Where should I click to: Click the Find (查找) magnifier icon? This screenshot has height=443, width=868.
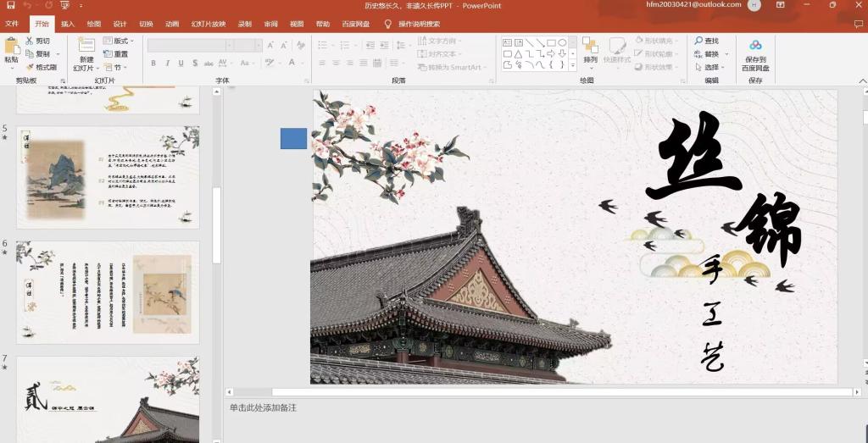tap(698, 41)
